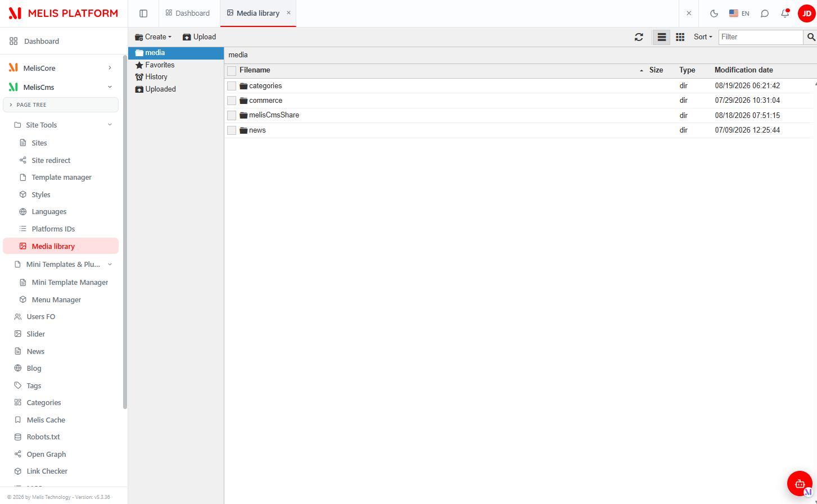Screen dimensions: 817x504
Task: Close the Media library tab
Action: (x=288, y=13)
